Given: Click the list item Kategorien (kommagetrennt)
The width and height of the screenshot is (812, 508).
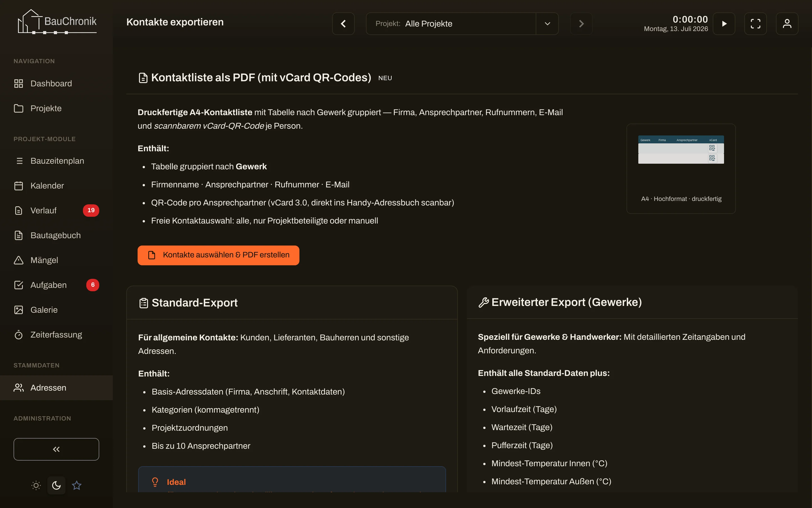Looking at the screenshot, I should click(x=205, y=410).
